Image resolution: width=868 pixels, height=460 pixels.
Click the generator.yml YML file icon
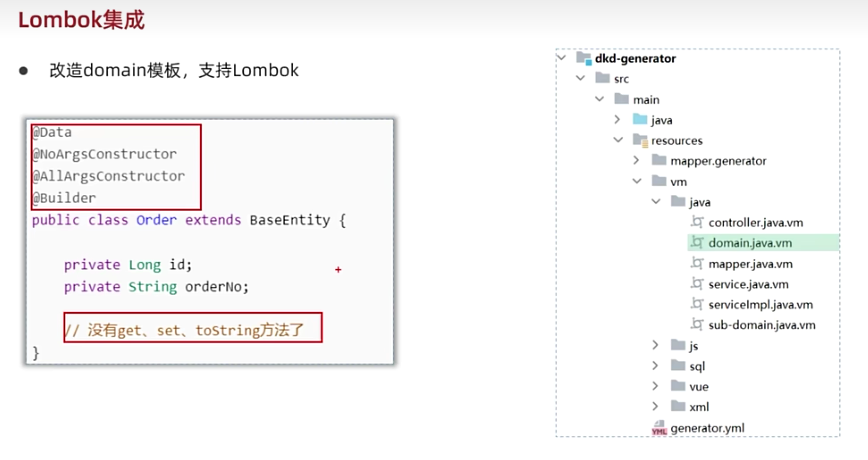659,428
